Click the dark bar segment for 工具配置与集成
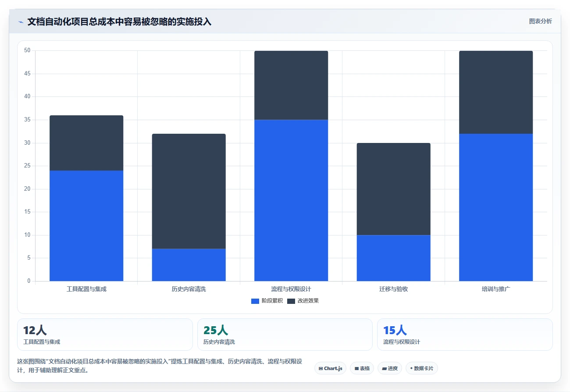Screen dimensions: 570x392 [86, 143]
